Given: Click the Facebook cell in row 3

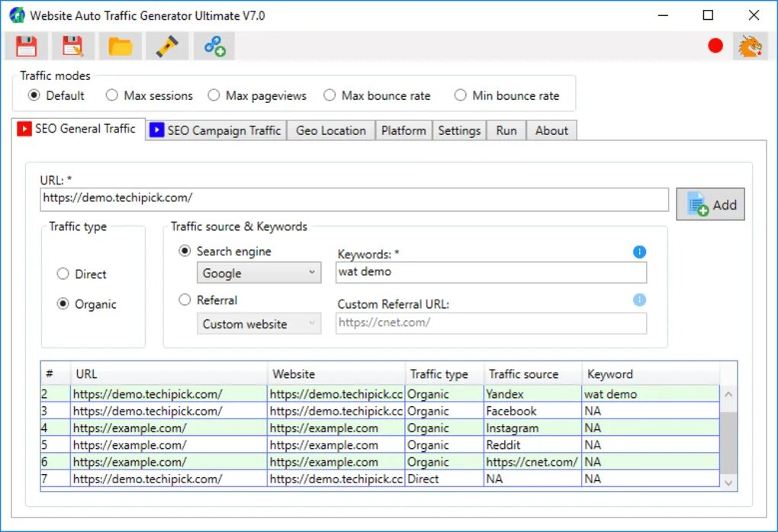Looking at the screenshot, I should coord(532,411).
